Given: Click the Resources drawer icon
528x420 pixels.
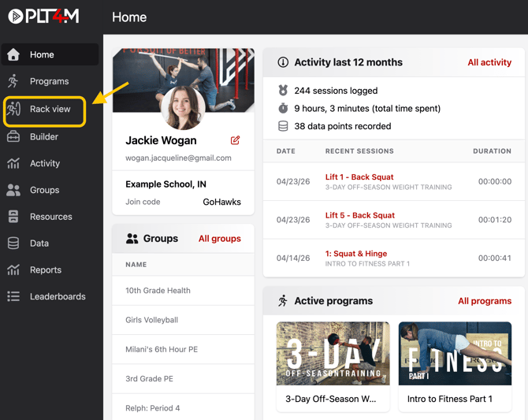Looking at the screenshot, I should pos(13,217).
